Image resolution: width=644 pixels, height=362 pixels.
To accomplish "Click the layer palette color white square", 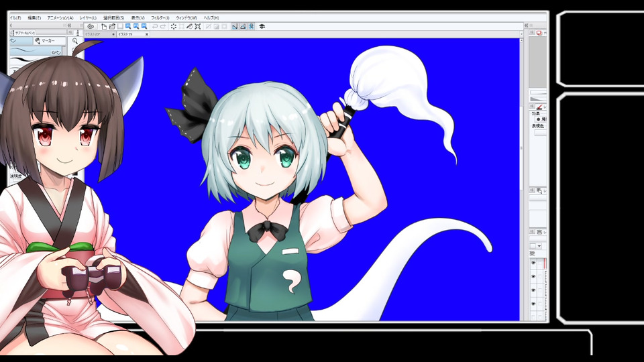I will [x=533, y=246].
